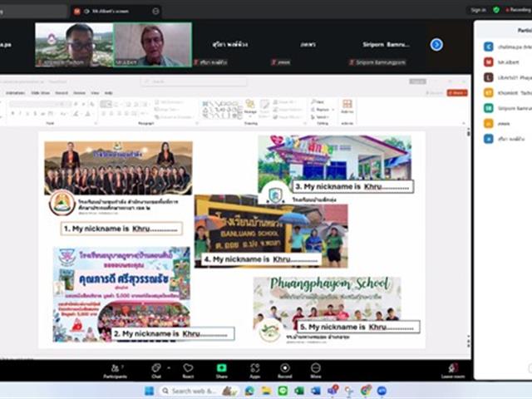Open the More options in meeting toolbar
This screenshot has width=532, height=399.
coord(316,368)
